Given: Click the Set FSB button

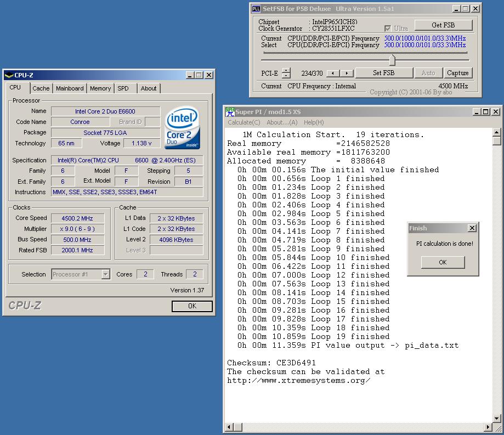Looking at the screenshot, I should pyautogui.click(x=384, y=73).
